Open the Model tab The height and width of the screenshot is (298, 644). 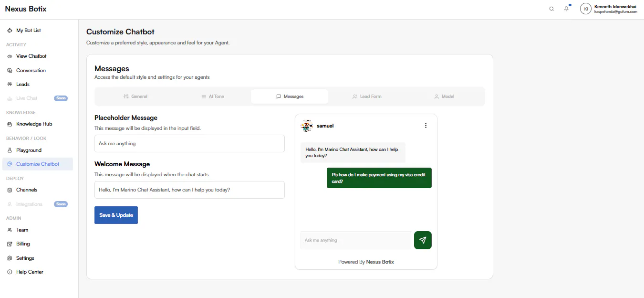coord(444,96)
